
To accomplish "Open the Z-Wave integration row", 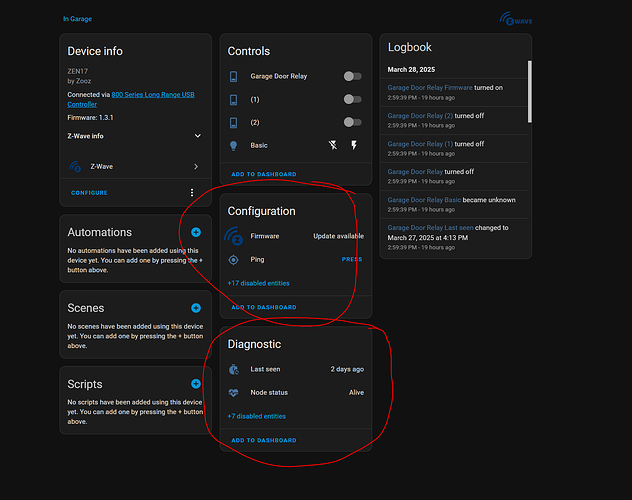I will pyautogui.click(x=135, y=167).
